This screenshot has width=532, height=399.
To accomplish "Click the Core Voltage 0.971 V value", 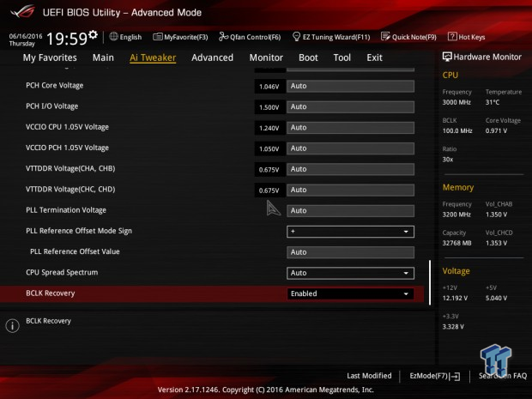I will [x=496, y=130].
